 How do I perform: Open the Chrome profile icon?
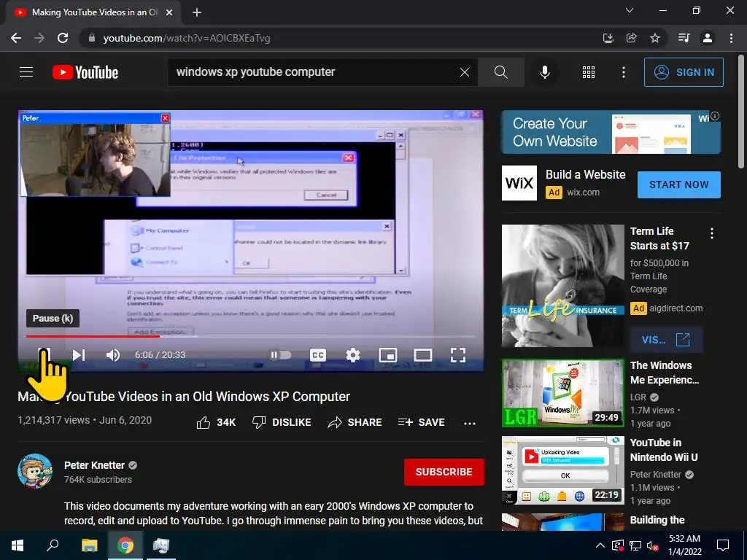708,38
